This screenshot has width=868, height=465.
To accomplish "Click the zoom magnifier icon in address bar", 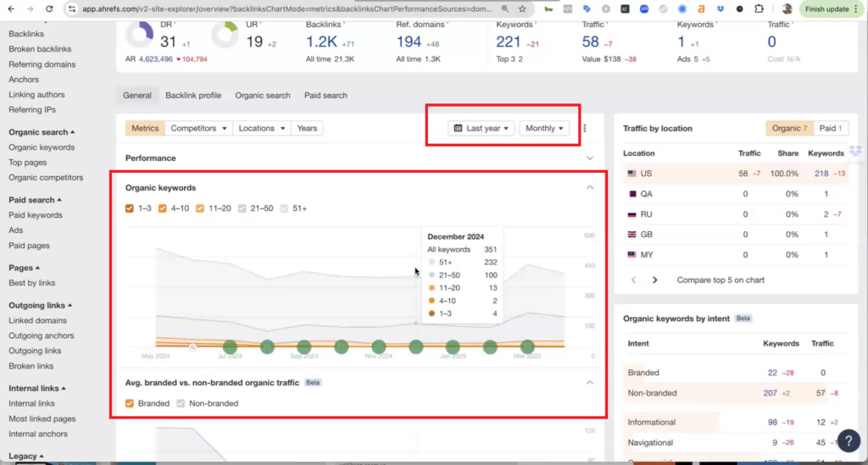I will click(x=505, y=8).
